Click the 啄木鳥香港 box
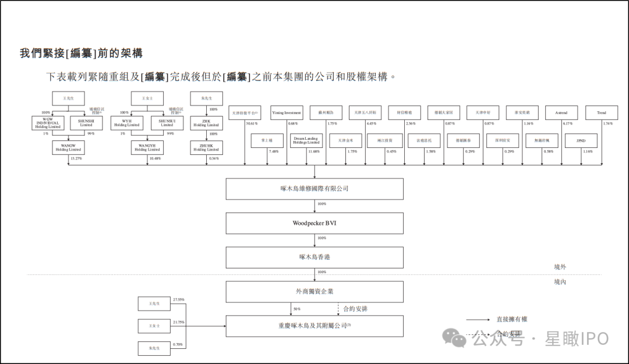This screenshot has height=364, width=629. coord(314,257)
